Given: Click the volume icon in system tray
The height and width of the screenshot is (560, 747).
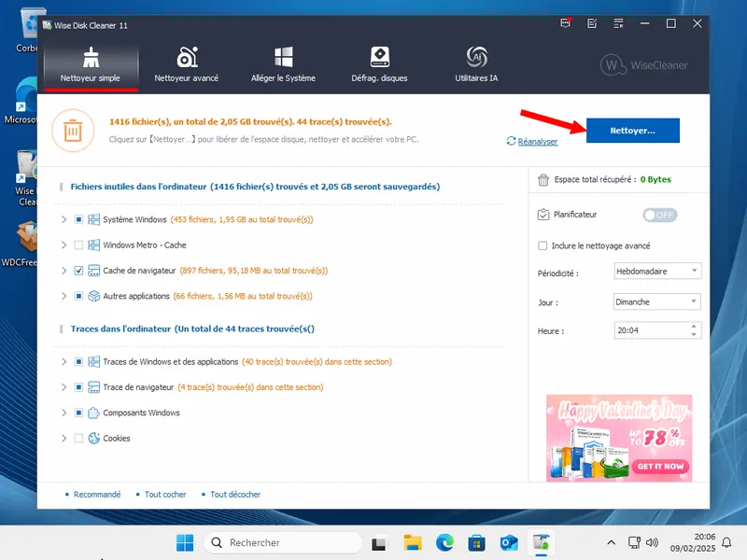Looking at the screenshot, I should point(652,542).
